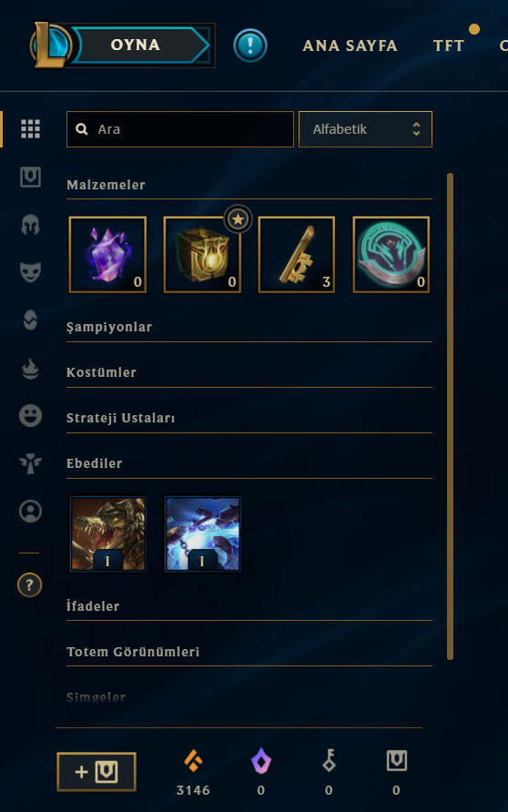508x812 pixels.
Task: Open the summoner icons profile category
Action: coord(30,511)
